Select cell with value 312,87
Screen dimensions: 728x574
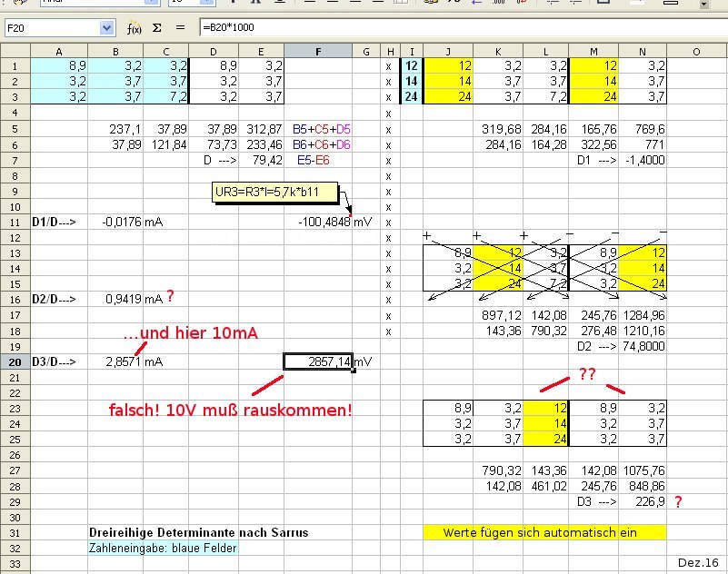tap(262, 129)
